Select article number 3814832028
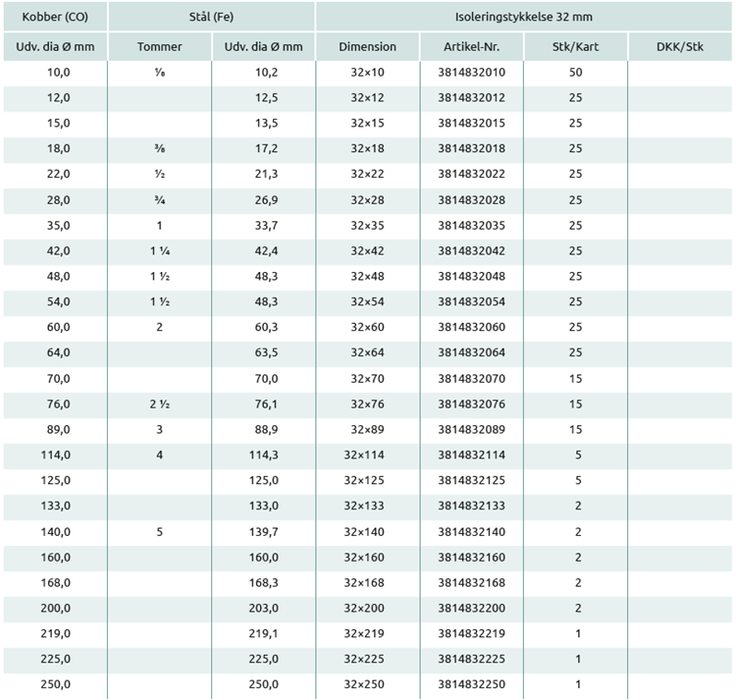Viewport: 736px width, 700px height. point(472,200)
